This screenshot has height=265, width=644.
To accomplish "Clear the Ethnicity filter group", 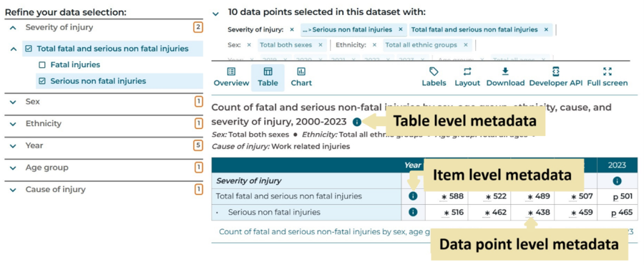I will 374,45.
